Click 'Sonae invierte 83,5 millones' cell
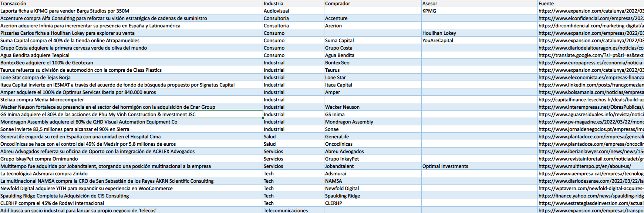Screen dimensions: 644x213 (131, 129)
